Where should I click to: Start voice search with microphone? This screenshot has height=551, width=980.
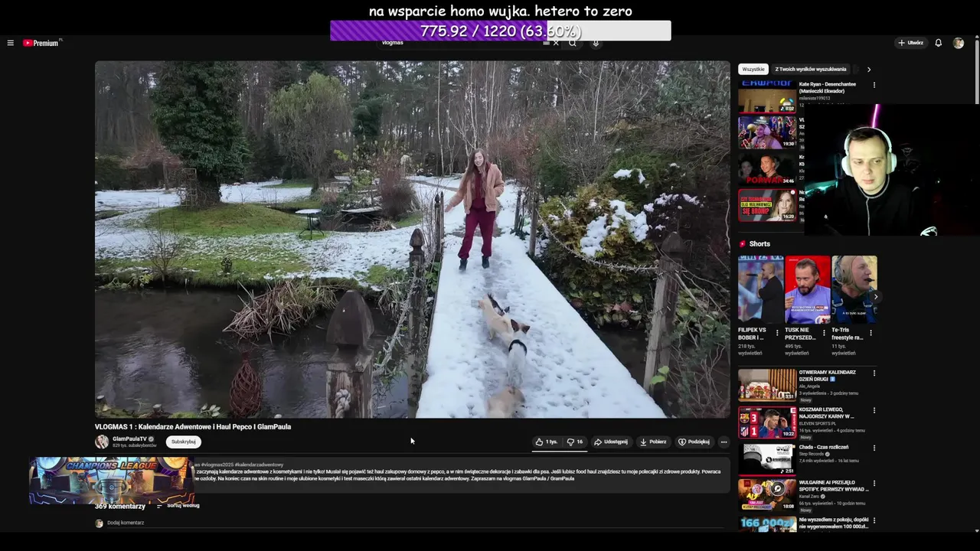(596, 43)
